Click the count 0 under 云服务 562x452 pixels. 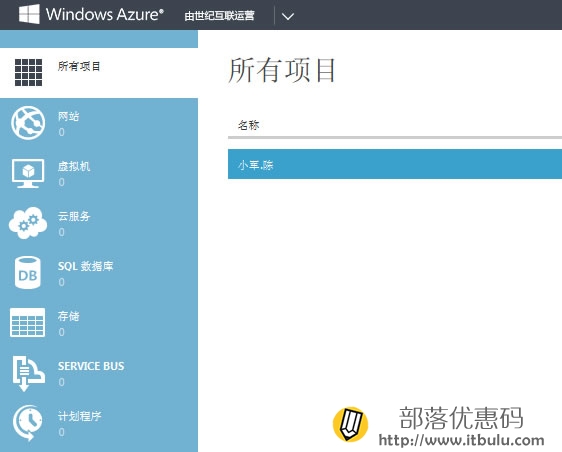click(62, 232)
